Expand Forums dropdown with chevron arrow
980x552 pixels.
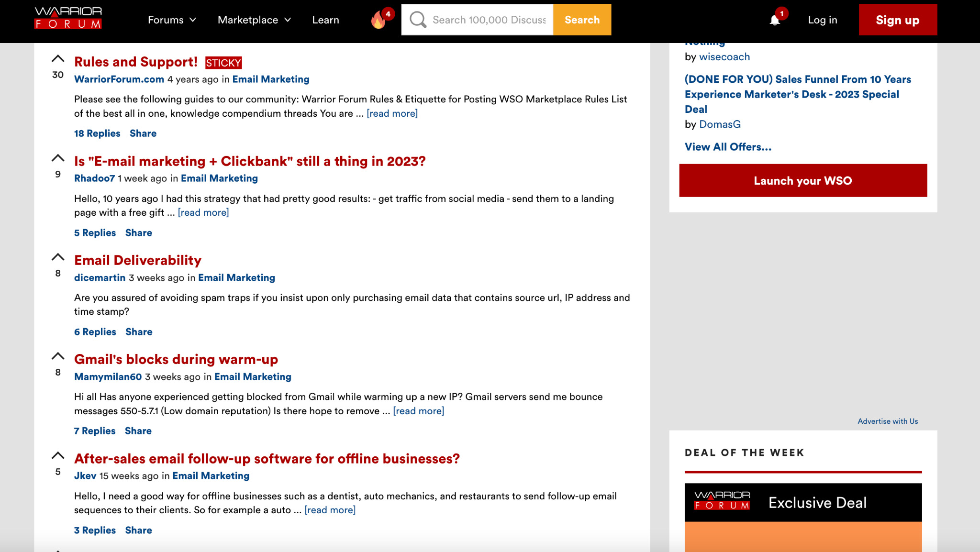171,20
